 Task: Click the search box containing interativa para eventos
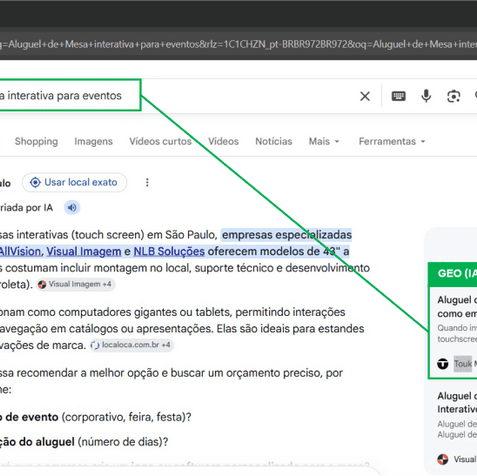coord(70,95)
